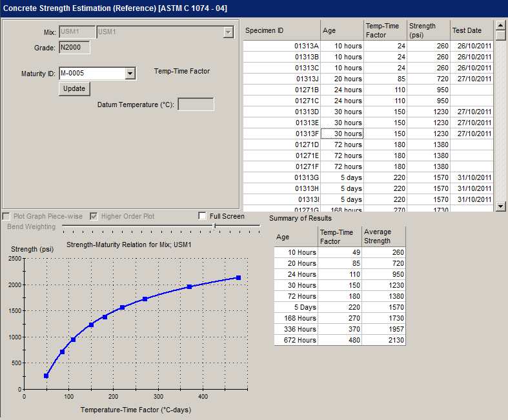This screenshot has height=420, width=508.
Task: Check the Full Screen option
Action: click(203, 216)
